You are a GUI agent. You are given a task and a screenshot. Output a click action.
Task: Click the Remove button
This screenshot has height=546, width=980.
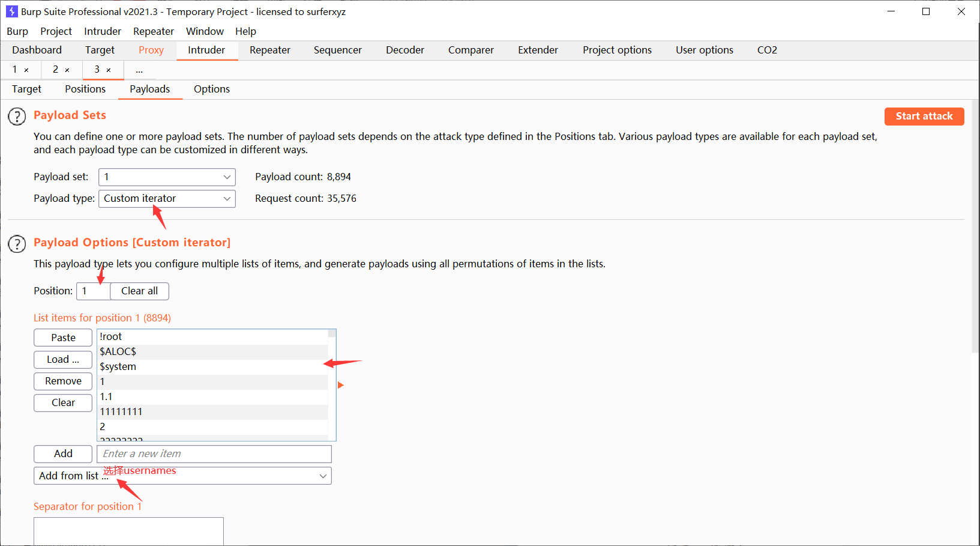[x=63, y=381]
